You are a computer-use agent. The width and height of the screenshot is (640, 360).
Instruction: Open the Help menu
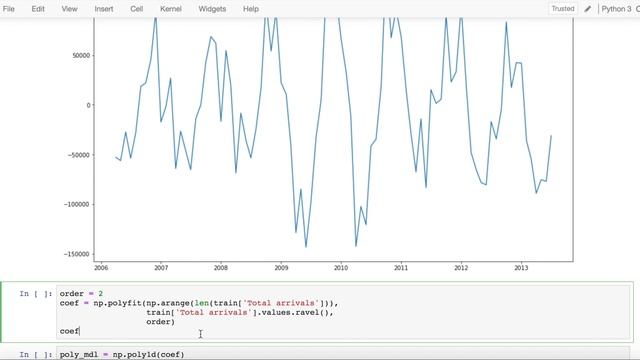pos(251,9)
